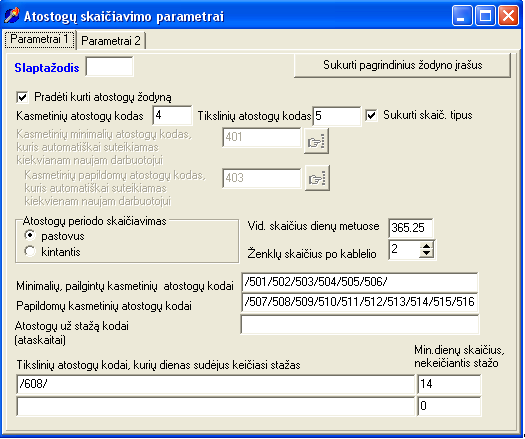Click the disabled 401 code field
This screenshot has width=525, height=439.
click(262, 137)
